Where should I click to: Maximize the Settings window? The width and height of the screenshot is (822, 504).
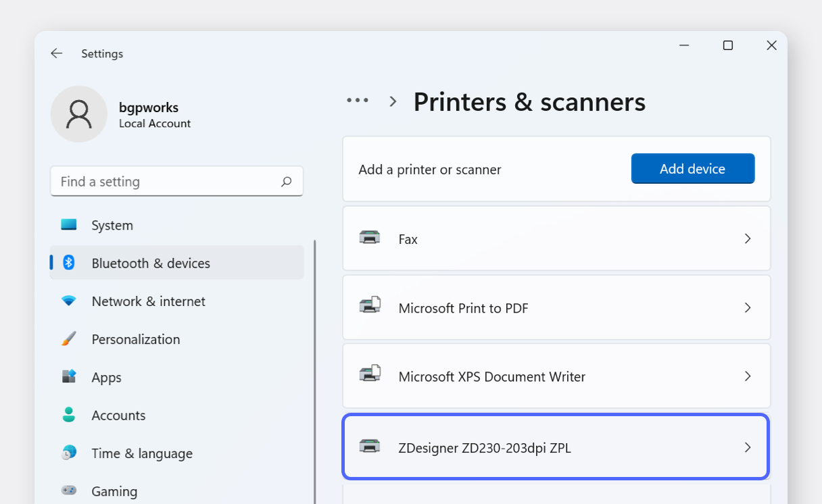[728, 45]
